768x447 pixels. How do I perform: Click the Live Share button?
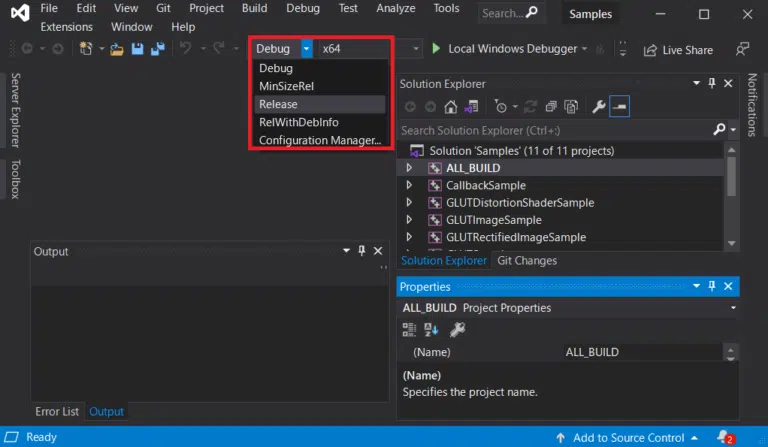click(678, 50)
